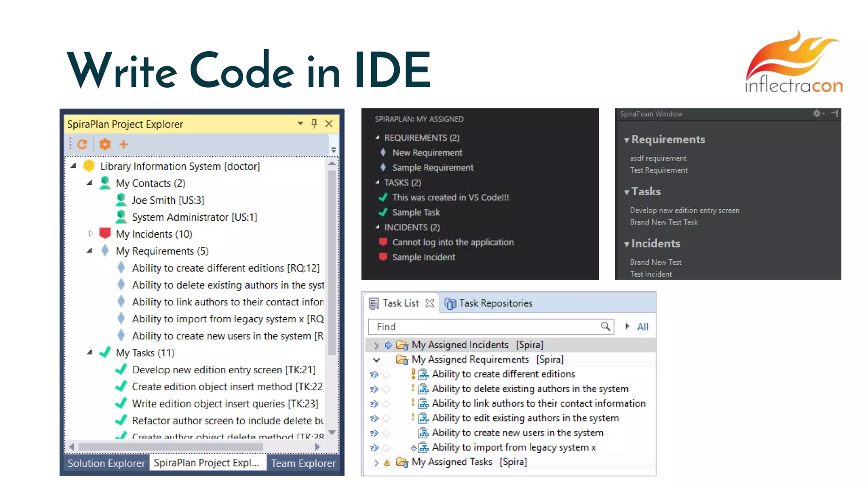The image size is (868, 488).
Task: Open Cannot log into the application incident
Action: [x=453, y=242]
